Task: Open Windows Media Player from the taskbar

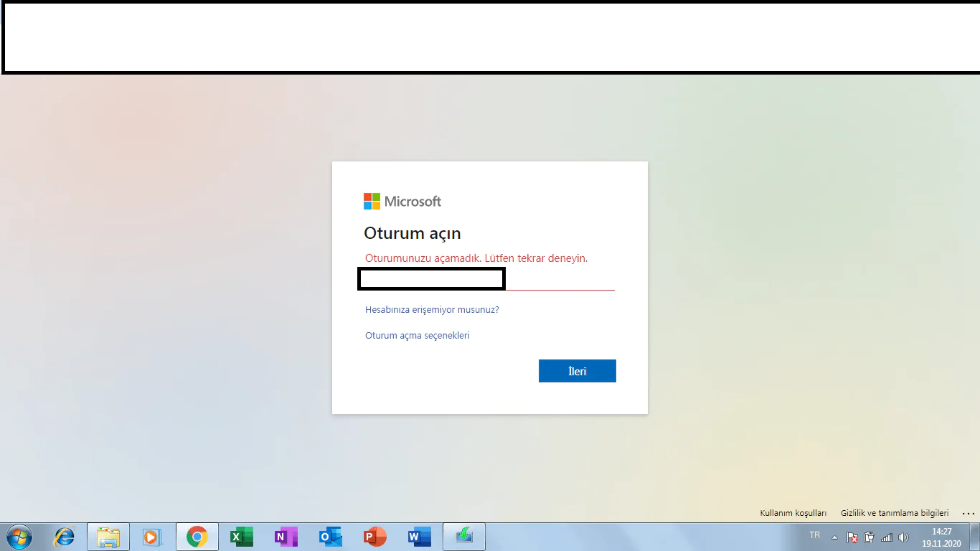Action: (x=152, y=537)
